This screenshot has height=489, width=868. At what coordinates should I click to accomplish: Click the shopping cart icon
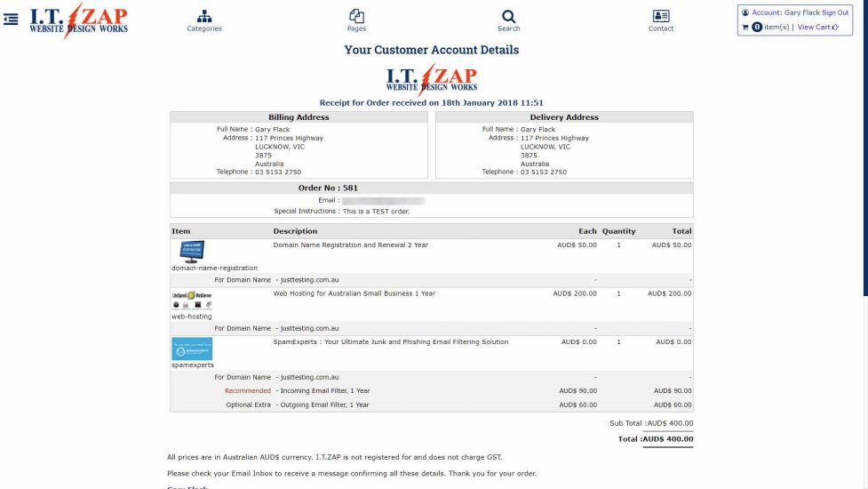745,28
